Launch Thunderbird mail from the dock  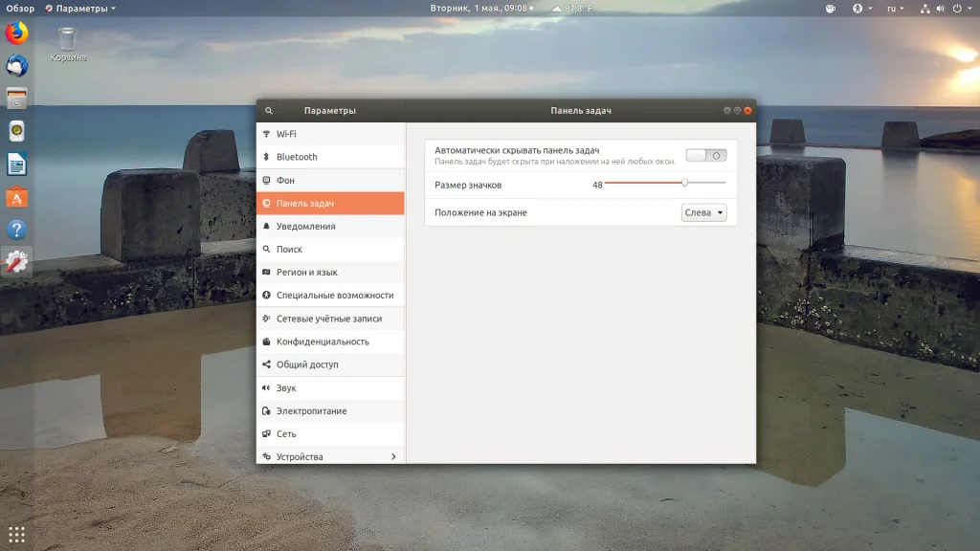pos(17,66)
